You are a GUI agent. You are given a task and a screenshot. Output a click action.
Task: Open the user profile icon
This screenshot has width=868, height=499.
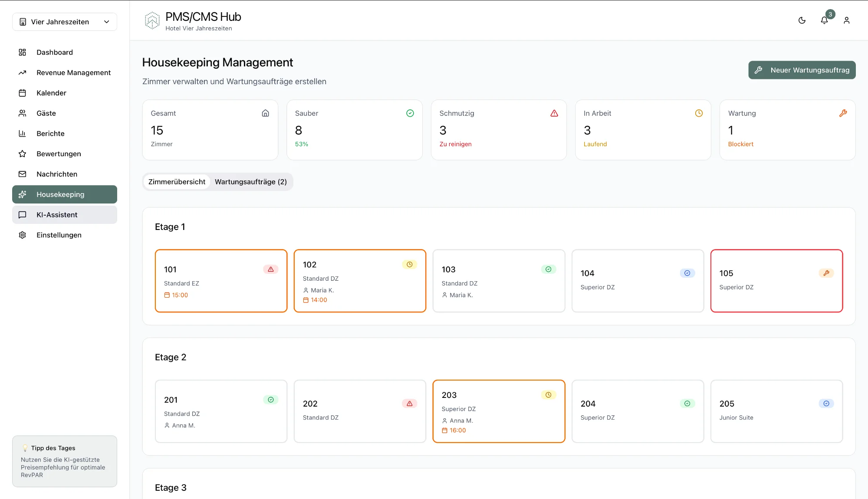coord(846,20)
